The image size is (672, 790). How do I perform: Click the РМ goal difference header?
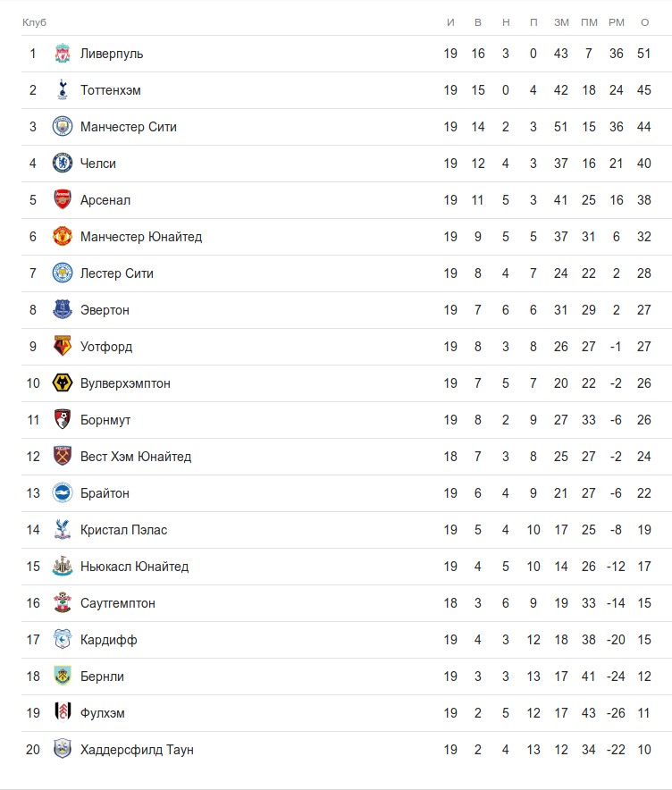coord(617,21)
